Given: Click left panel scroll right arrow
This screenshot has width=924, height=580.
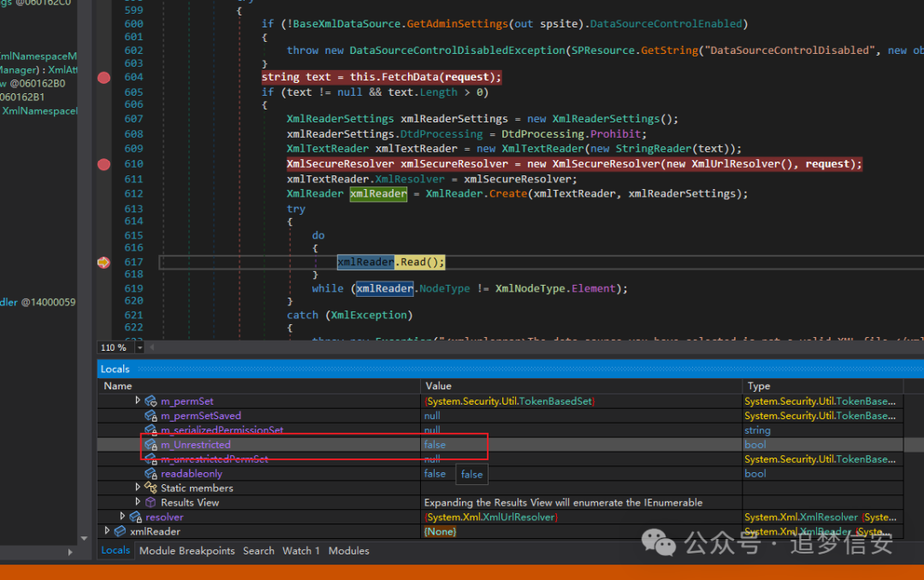Looking at the screenshot, I should [x=70, y=553].
